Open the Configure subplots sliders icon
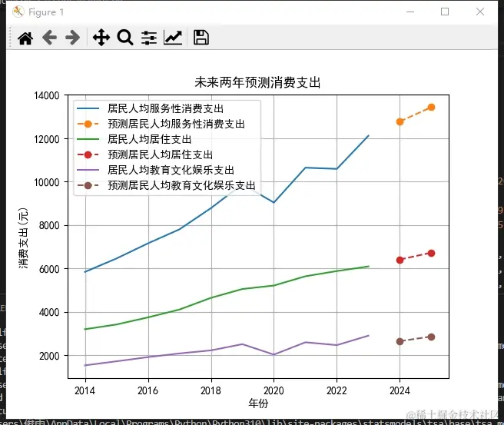The image size is (504, 425). coord(149,38)
